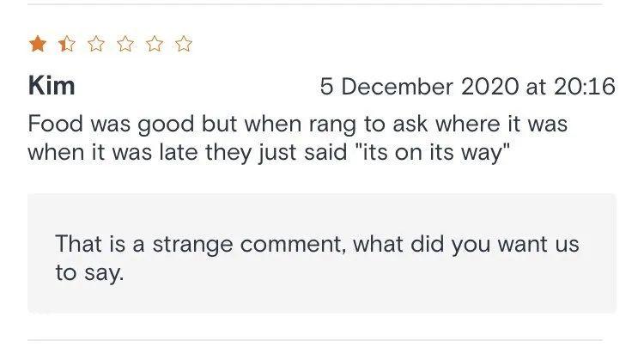The width and height of the screenshot is (644, 347).
Task: Click the word 'rang' in the review
Action: coord(332,125)
